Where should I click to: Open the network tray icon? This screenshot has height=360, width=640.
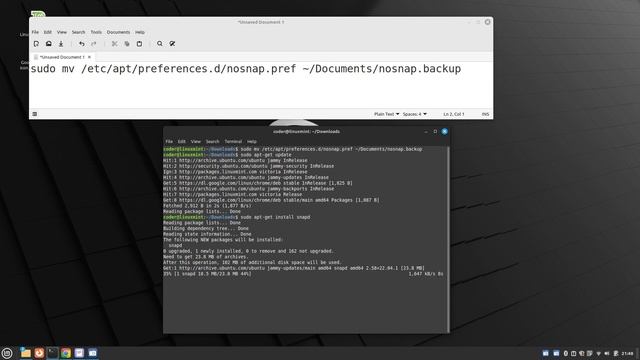point(598,353)
